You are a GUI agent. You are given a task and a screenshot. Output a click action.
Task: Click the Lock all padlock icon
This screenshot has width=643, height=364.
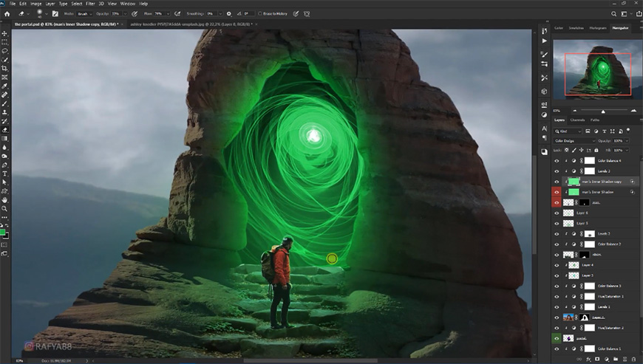[x=596, y=151]
